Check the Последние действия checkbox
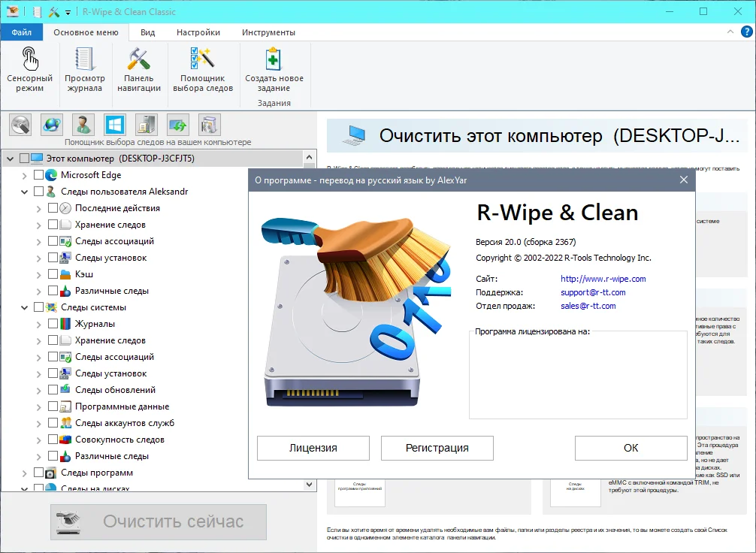This screenshot has height=553, width=756. coord(53,208)
